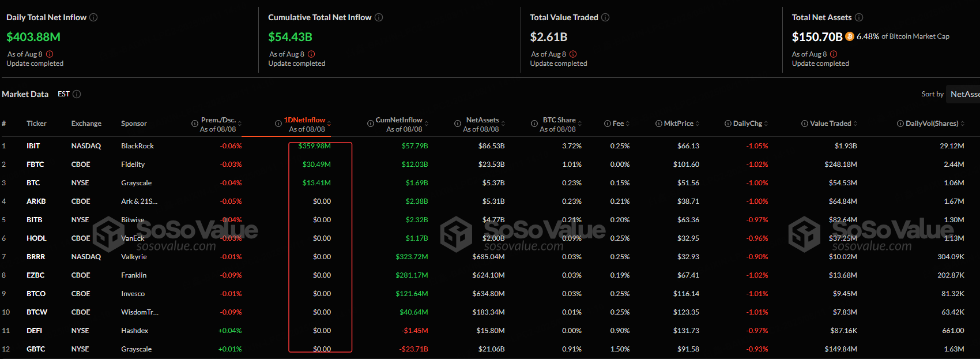
Task: Click the $403.88M daily inflow total
Action: [33, 37]
